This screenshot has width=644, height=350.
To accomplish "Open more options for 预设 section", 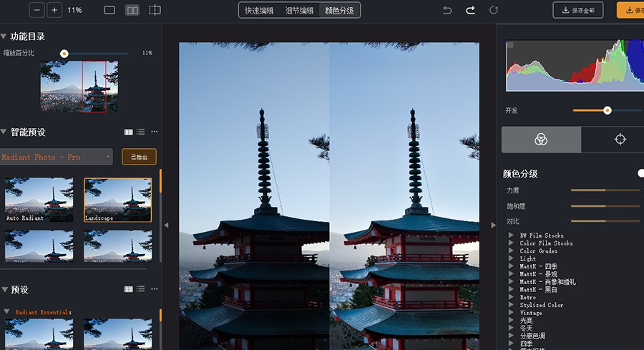I will (x=155, y=289).
